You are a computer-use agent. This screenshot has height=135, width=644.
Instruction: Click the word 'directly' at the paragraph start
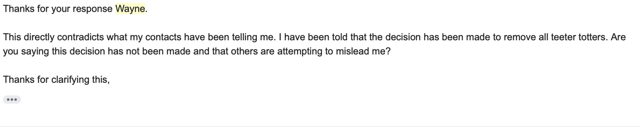pos(39,37)
